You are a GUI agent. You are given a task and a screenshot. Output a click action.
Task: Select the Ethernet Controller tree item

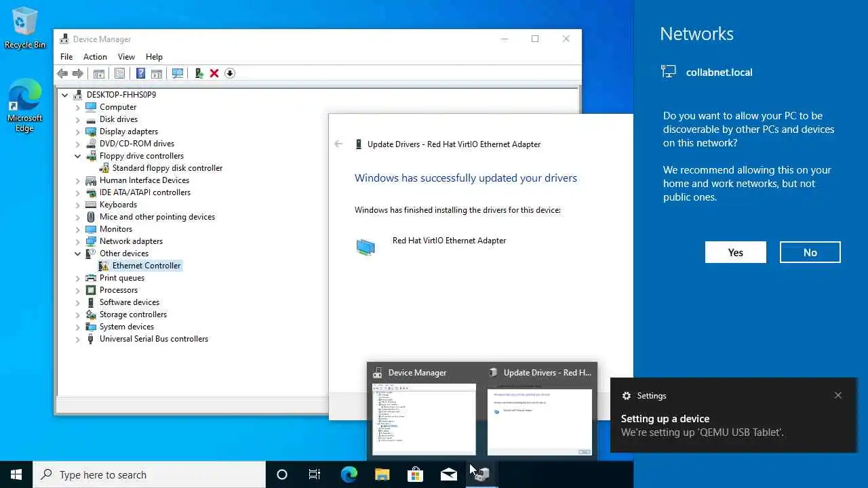(x=146, y=266)
